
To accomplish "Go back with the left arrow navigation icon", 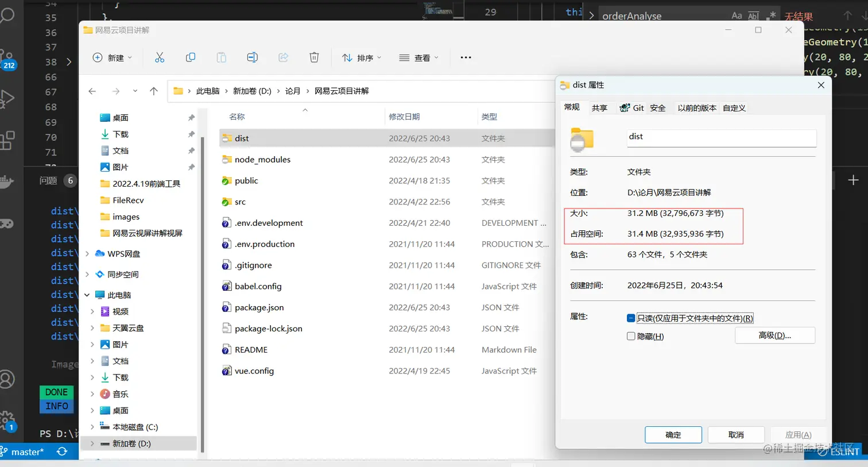I will (x=92, y=91).
